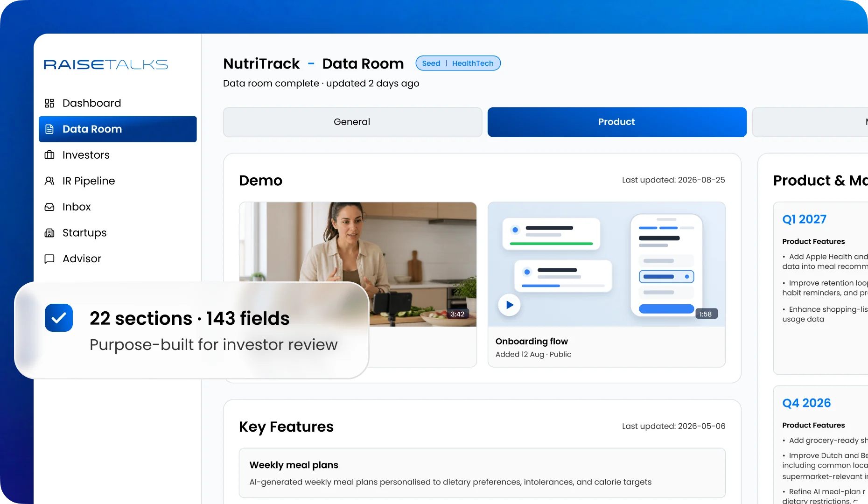The height and width of the screenshot is (504, 868).
Task: Toggle the blue checkmark on 22 sections card
Action: tap(59, 318)
